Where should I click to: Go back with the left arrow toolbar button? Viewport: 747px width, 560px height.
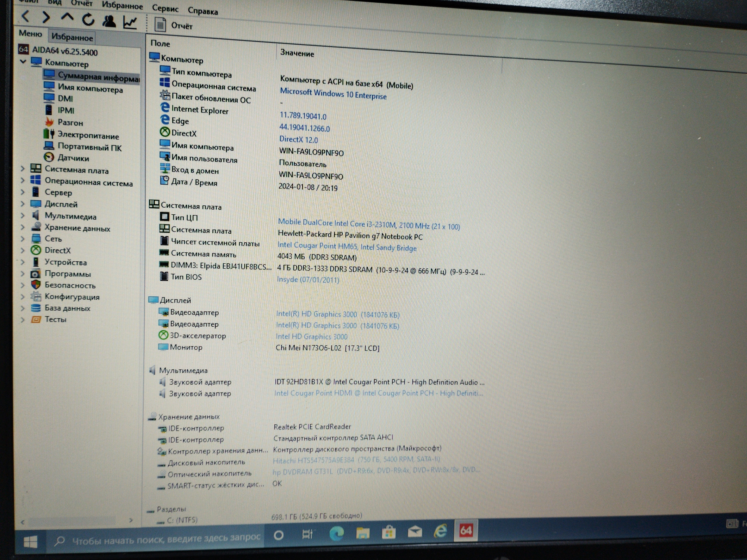[x=26, y=16]
